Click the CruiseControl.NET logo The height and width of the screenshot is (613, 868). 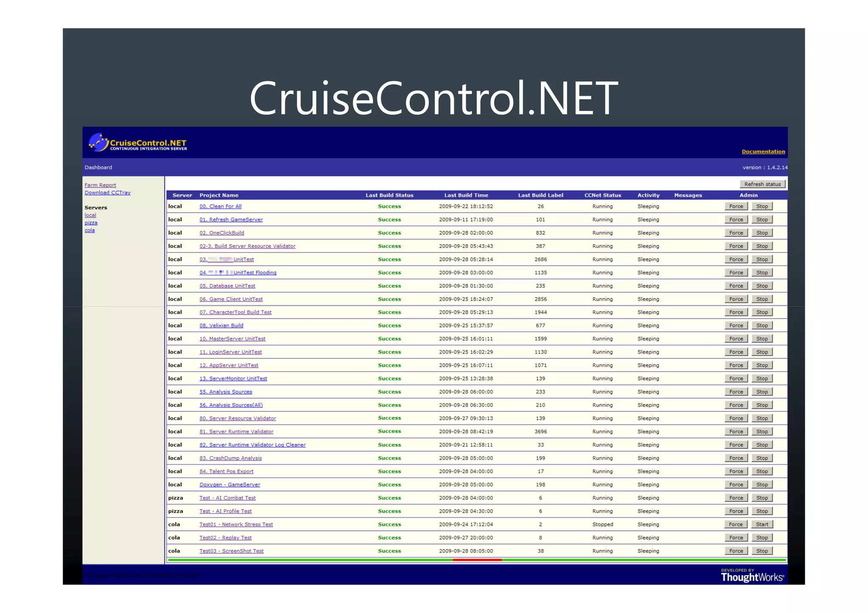138,143
